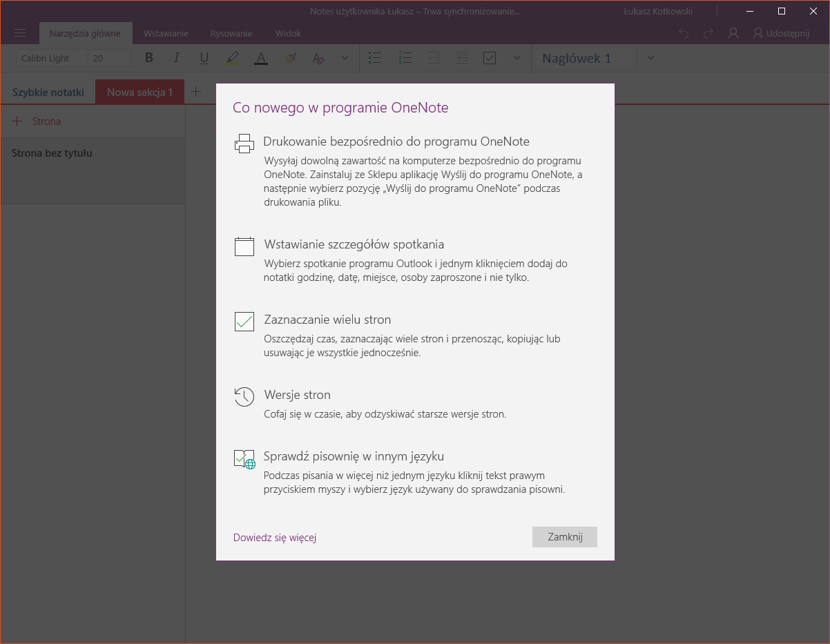
Task: Open the account person icon
Action: point(733,33)
